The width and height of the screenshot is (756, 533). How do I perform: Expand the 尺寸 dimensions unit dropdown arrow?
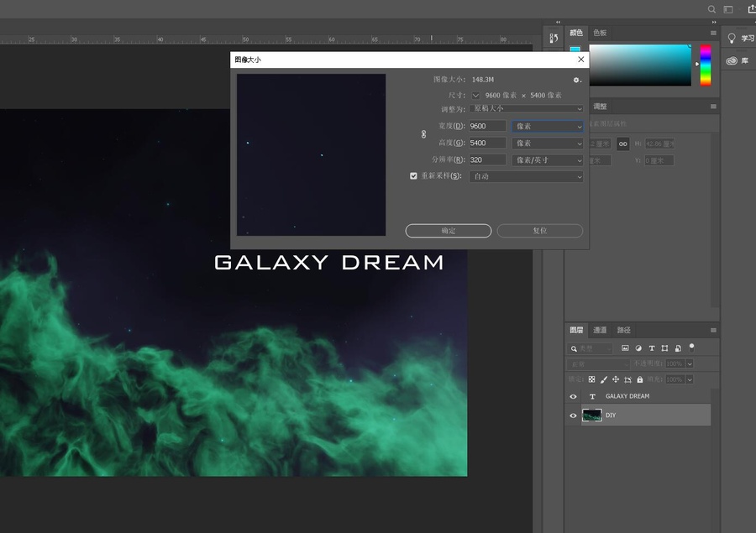pyautogui.click(x=475, y=96)
